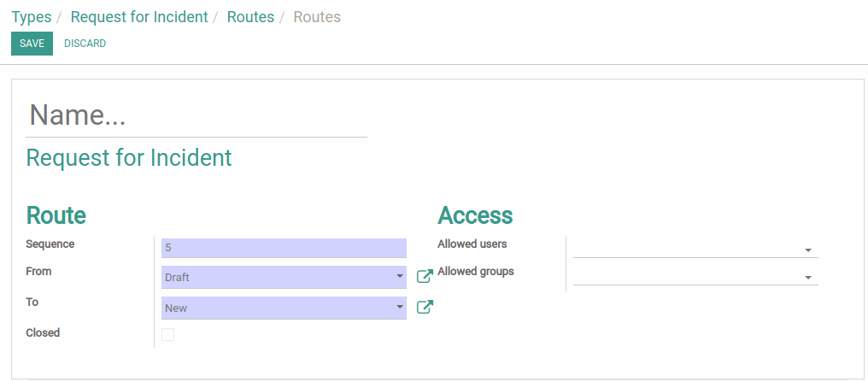Click the Draft text in From field
The height and width of the screenshot is (382, 868).
tap(177, 278)
